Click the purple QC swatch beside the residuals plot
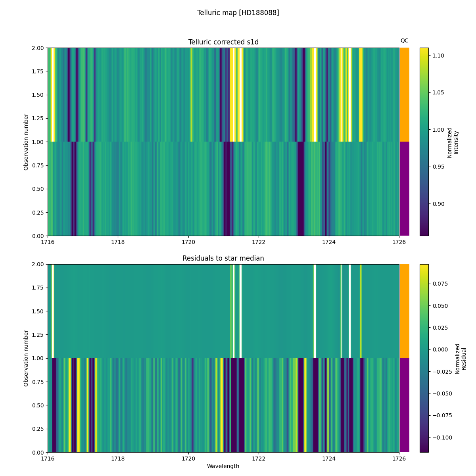This screenshot has height=476, width=476. [405, 405]
